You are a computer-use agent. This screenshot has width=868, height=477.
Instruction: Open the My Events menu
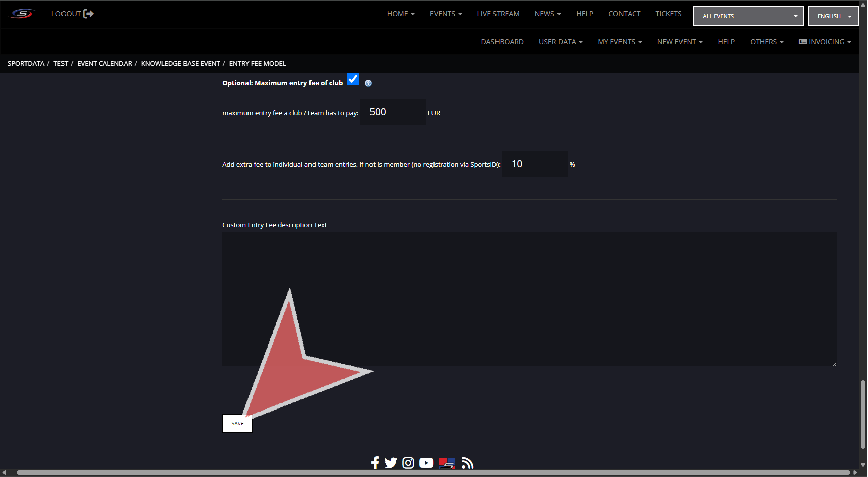(x=619, y=42)
